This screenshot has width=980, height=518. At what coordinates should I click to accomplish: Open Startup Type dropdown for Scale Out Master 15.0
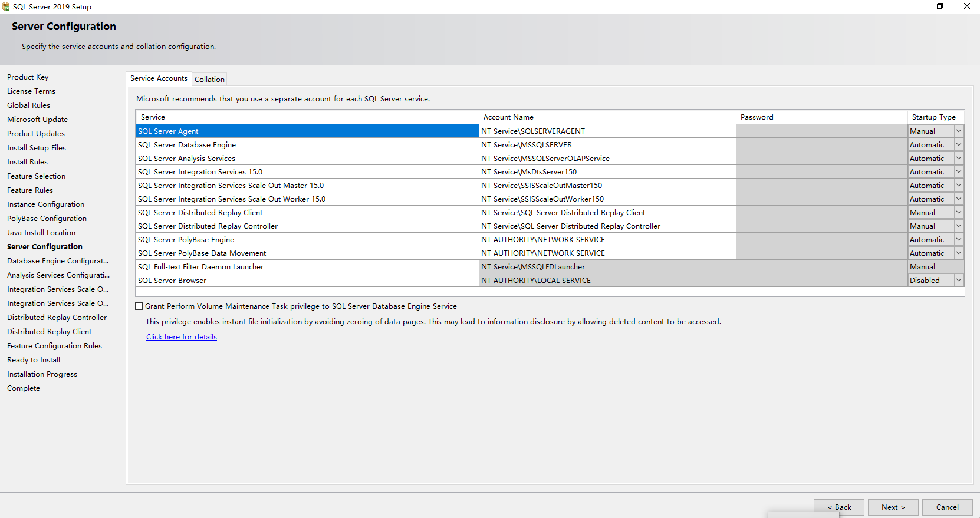(x=959, y=185)
